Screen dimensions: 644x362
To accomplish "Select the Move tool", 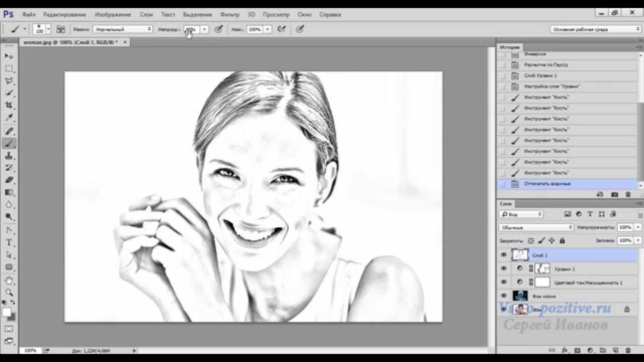I will [x=9, y=56].
